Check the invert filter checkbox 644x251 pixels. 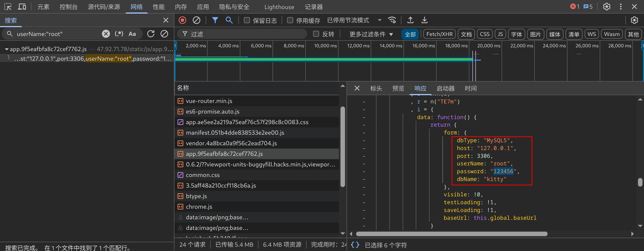pos(316,34)
